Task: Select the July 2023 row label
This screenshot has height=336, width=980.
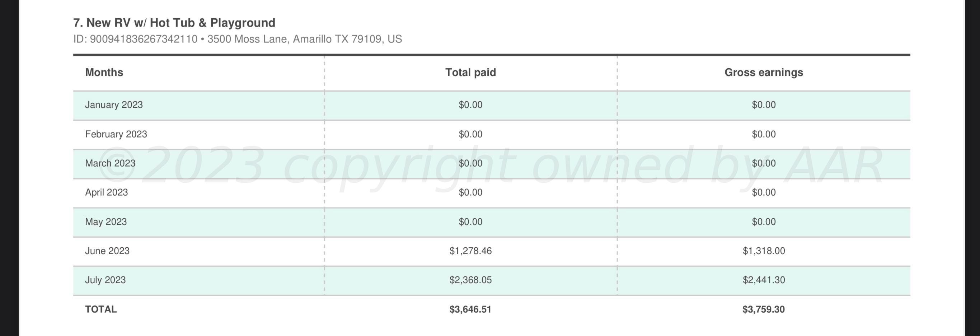Action: (x=105, y=280)
